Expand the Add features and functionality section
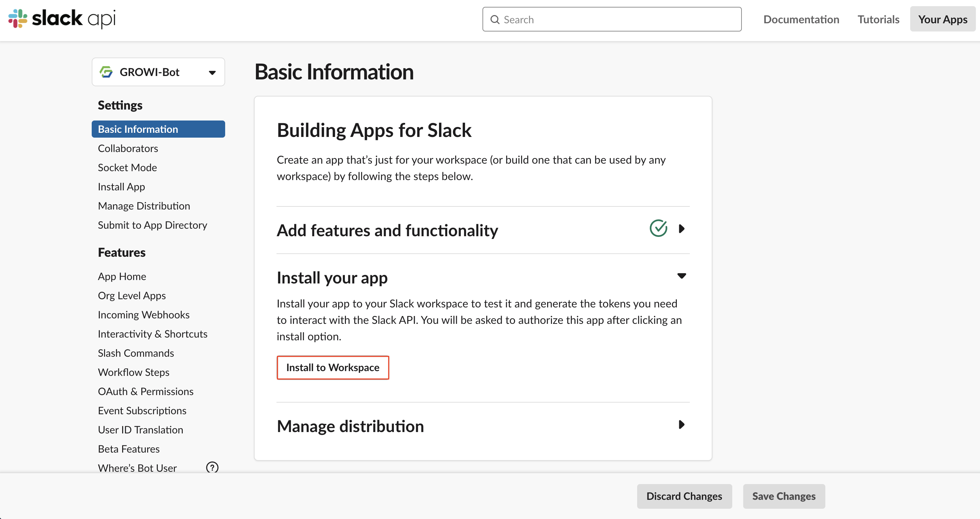This screenshot has width=980, height=519. [x=682, y=229]
